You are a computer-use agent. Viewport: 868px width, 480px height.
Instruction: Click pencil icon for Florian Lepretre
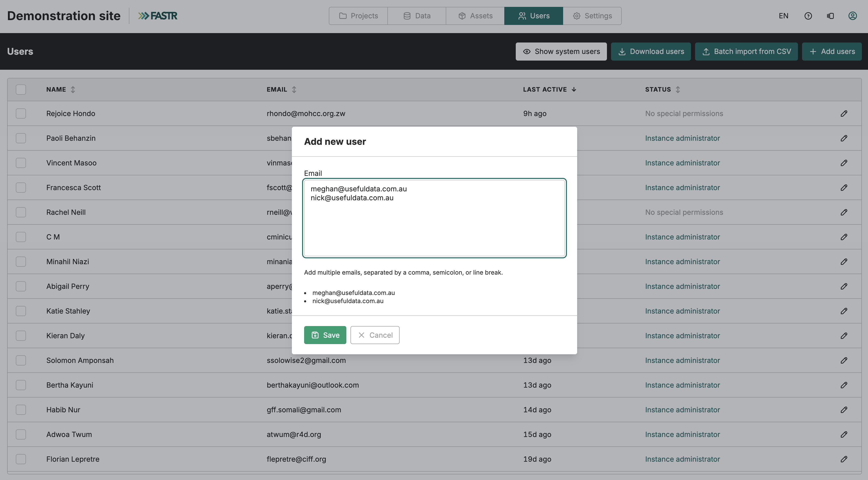click(x=844, y=459)
